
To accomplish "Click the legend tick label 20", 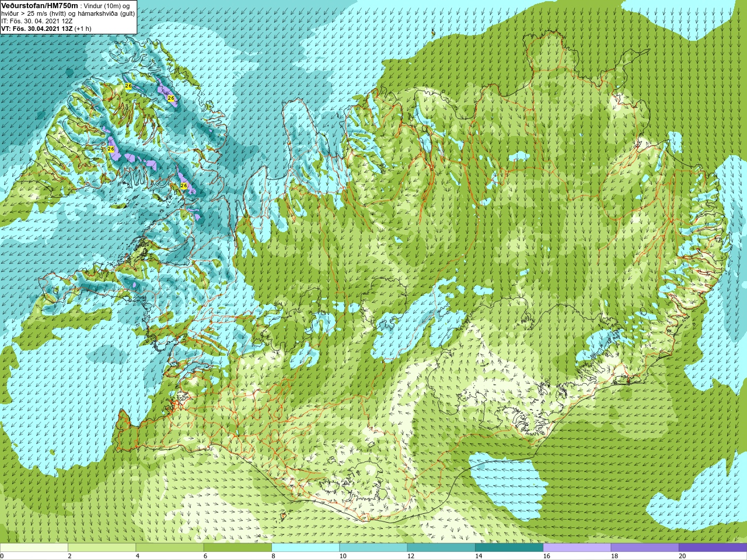I will (x=682, y=556).
